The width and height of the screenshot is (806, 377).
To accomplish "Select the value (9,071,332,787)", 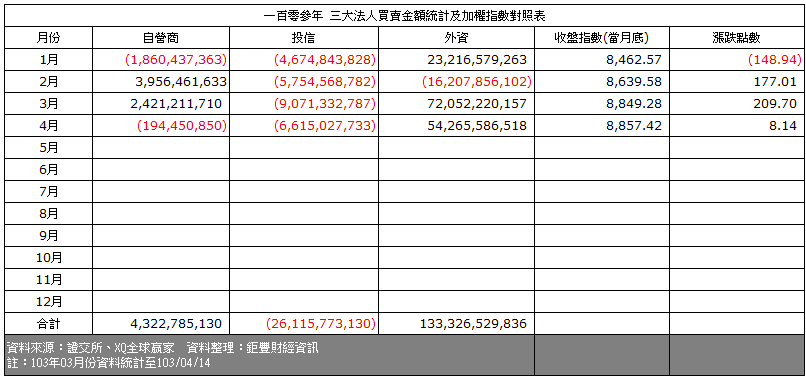I will pyautogui.click(x=325, y=104).
